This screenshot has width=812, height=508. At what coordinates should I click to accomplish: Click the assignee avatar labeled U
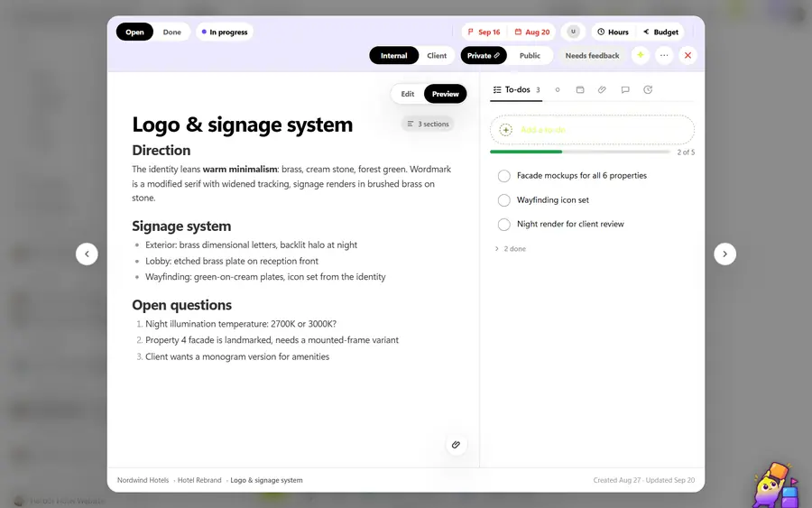(x=573, y=32)
